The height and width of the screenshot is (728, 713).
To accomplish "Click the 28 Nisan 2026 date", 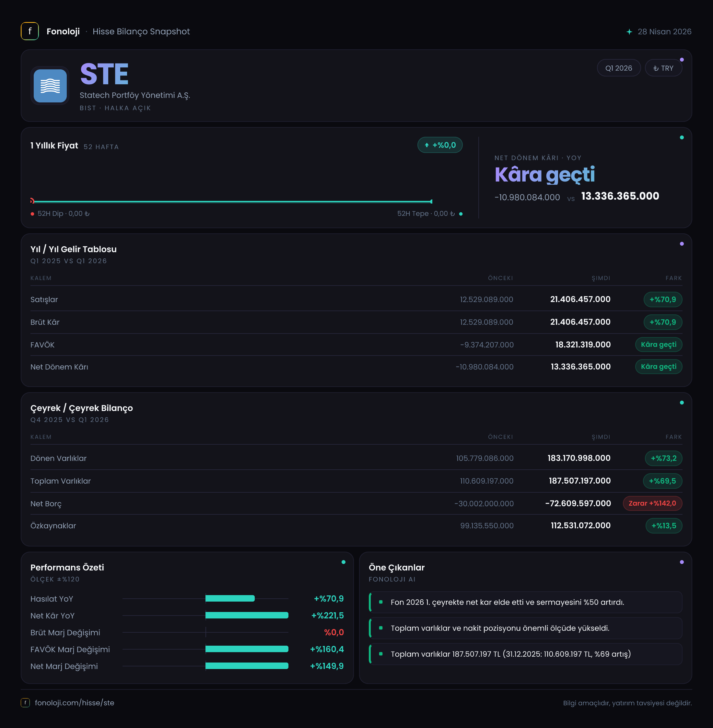I will (664, 31).
